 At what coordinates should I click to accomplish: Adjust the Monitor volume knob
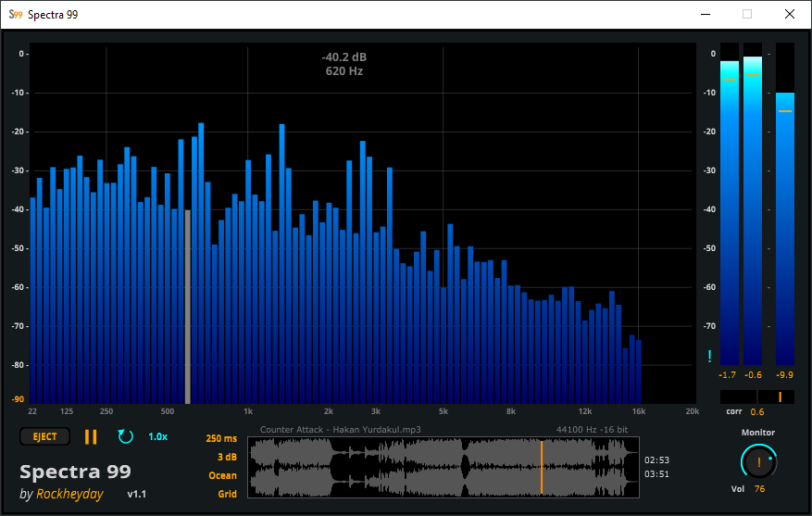(x=758, y=461)
